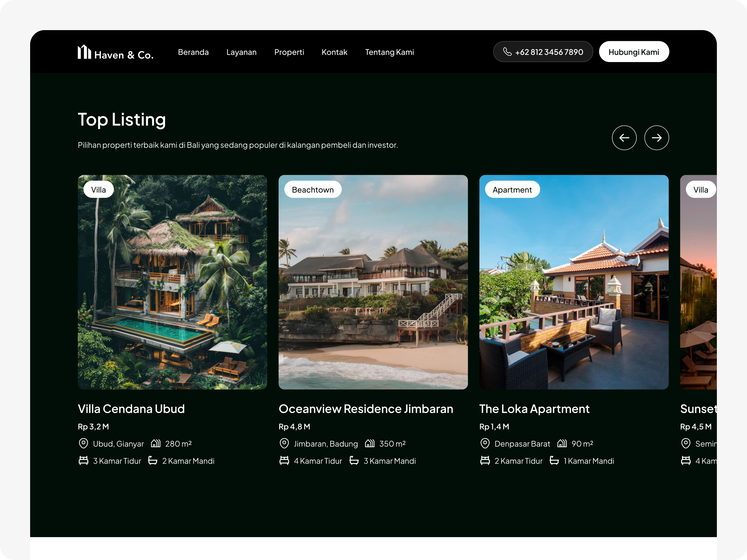Call the +62 812 3456 7890 phone button
The image size is (747, 560).
(543, 52)
